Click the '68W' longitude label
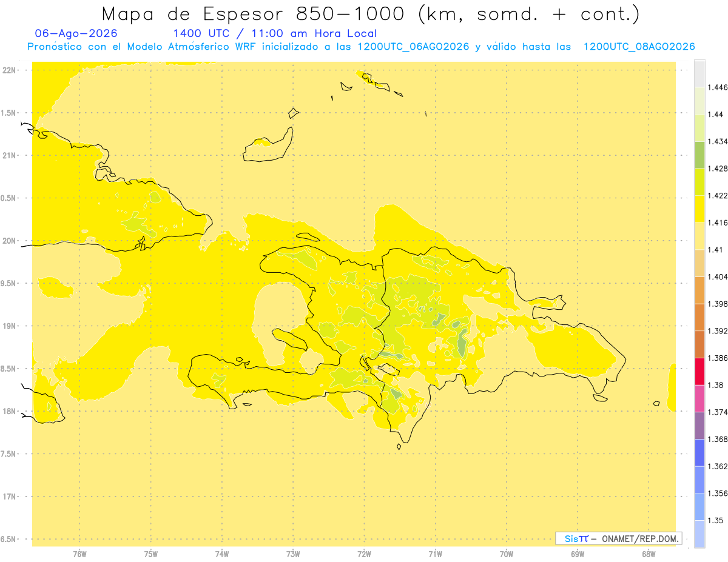This screenshot has width=728, height=562. 649,554
